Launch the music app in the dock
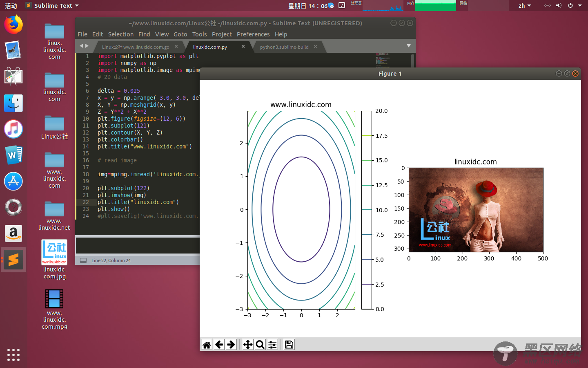The height and width of the screenshot is (368, 588). coord(13,129)
